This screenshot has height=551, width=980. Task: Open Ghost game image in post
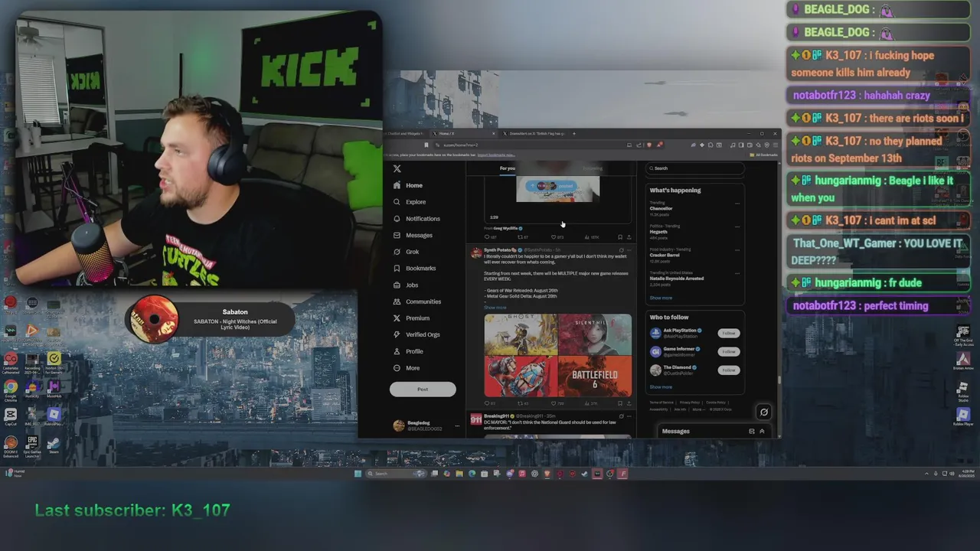pyautogui.click(x=521, y=334)
